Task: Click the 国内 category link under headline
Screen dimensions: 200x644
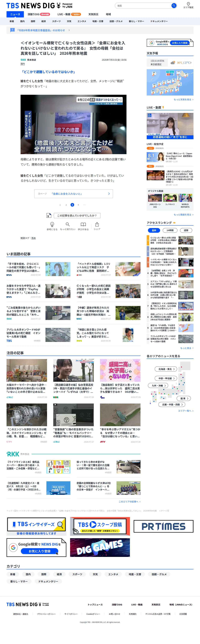Action: pos(23,64)
